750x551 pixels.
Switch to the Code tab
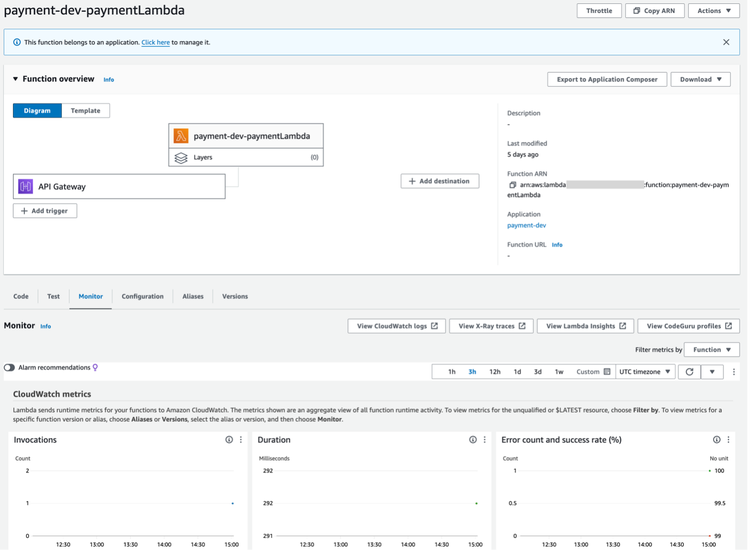21,297
